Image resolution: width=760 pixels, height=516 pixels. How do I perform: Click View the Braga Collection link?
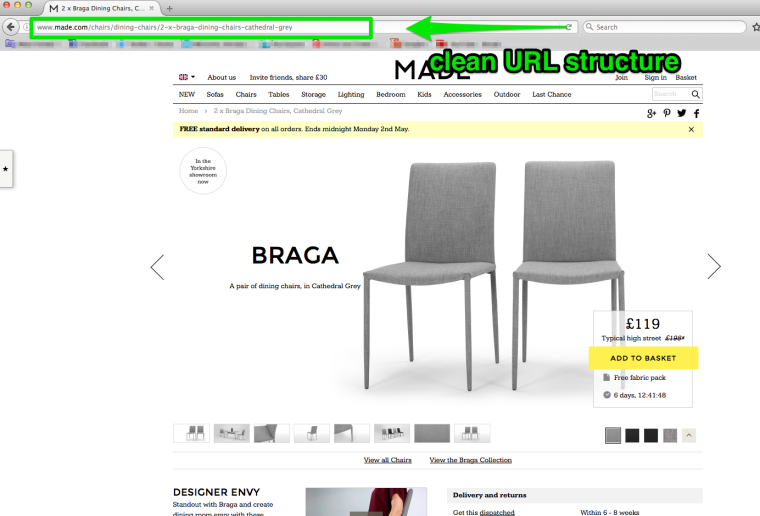coord(470,460)
